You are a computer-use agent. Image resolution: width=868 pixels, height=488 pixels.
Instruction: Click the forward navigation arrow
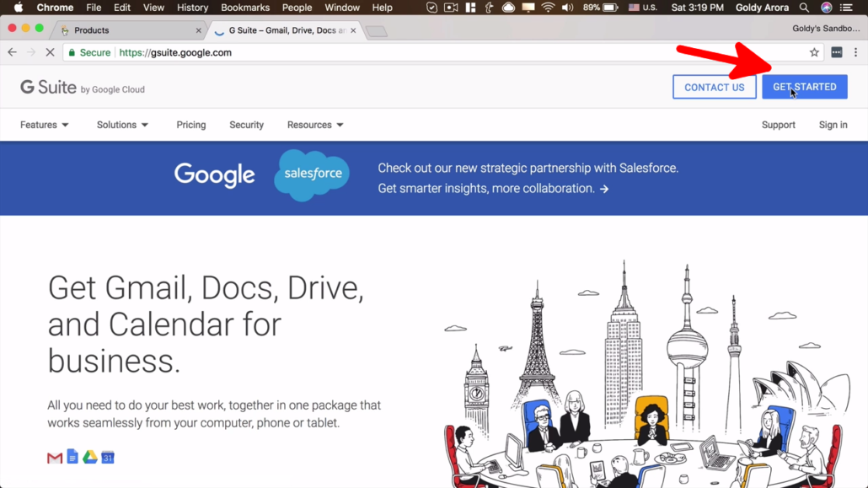[31, 52]
